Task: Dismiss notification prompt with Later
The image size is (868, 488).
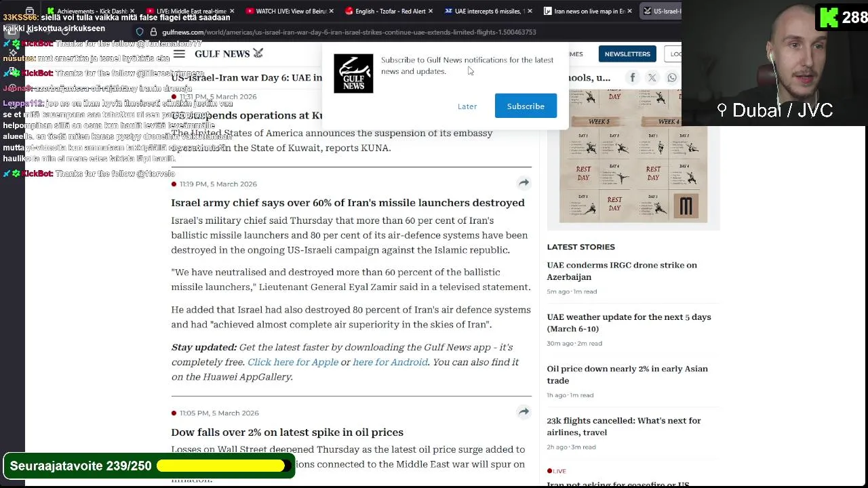Action: coord(467,106)
